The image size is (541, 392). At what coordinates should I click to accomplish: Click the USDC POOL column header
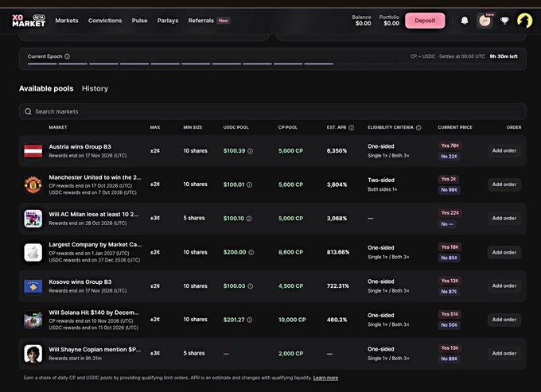click(x=235, y=127)
